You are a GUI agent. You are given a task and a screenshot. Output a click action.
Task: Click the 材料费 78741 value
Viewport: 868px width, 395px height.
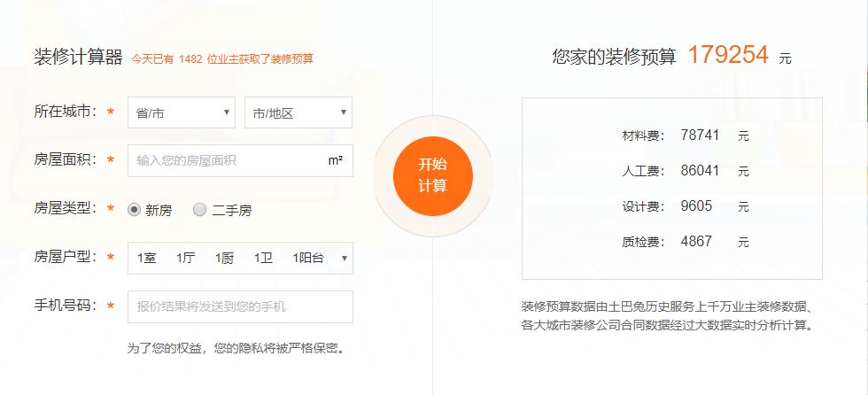pos(700,135)
